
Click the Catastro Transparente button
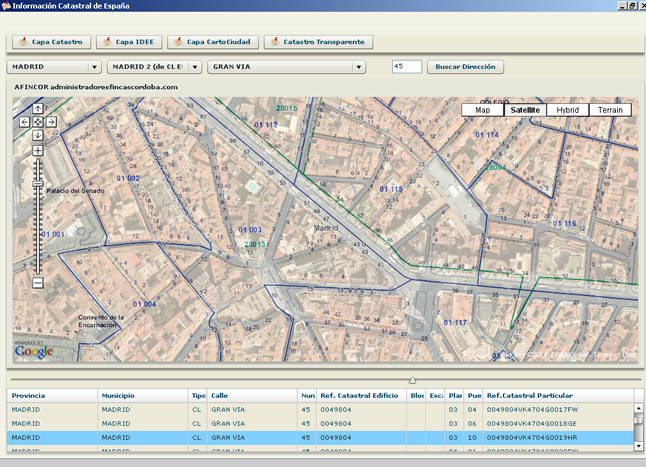point(318,42)
